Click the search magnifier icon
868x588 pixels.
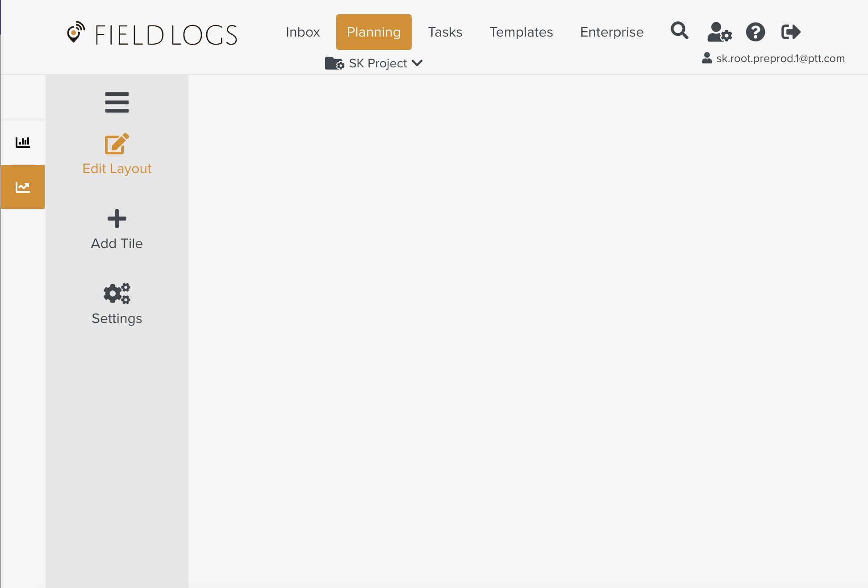click(x=679, y=31)
